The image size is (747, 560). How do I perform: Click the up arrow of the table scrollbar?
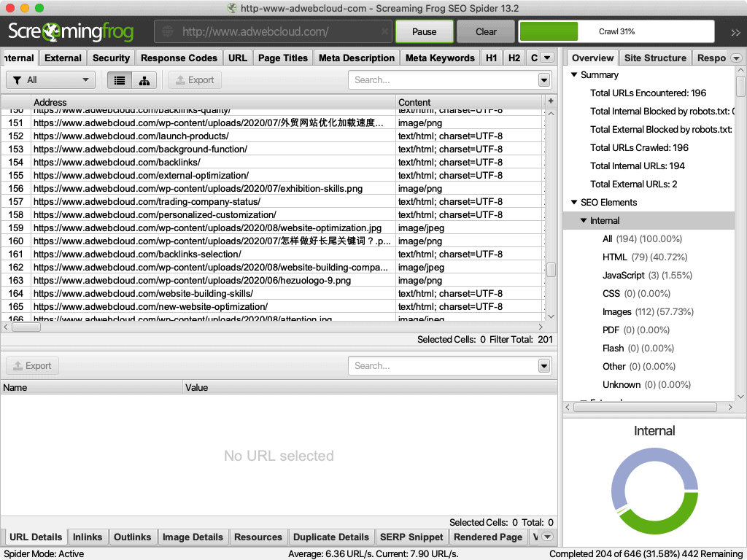551,114
